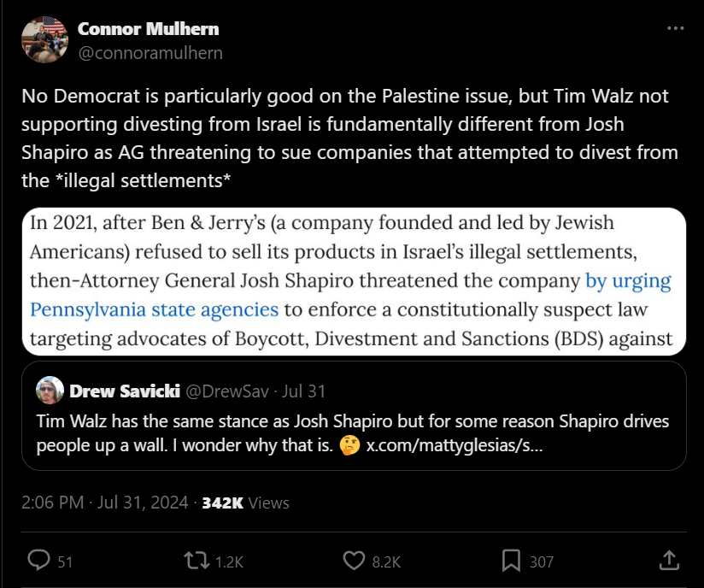View the 8.2K likes count
This screenshot has height=588, width=704.
[x=386, y=562]
